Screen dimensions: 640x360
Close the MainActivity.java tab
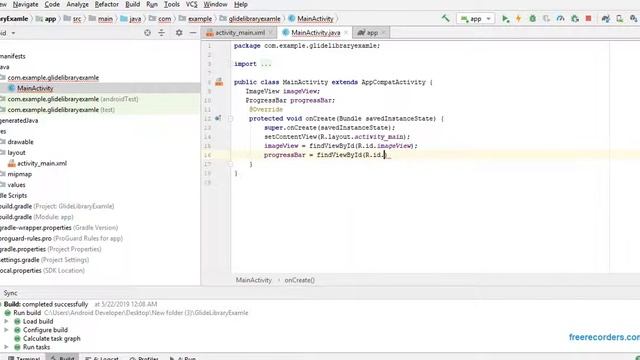pos(346,33)
